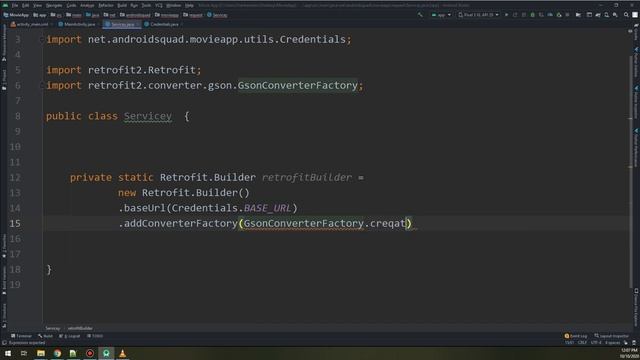Switch to the MainActivity.java editor tab
This screenshot has height=360, width=640.
pyautogui.click(x=77, y=24)
